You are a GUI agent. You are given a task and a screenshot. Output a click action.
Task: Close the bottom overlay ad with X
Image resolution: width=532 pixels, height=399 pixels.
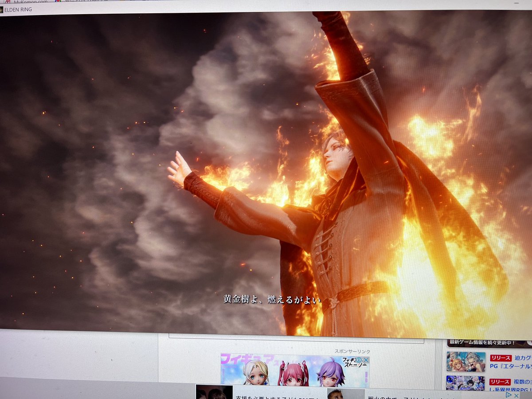517,395
